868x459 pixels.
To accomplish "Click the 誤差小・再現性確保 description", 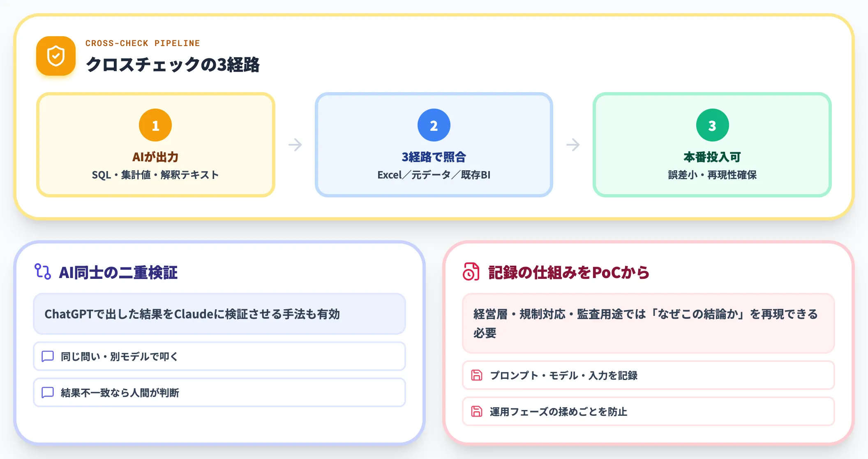I will [x=712, y=175].
